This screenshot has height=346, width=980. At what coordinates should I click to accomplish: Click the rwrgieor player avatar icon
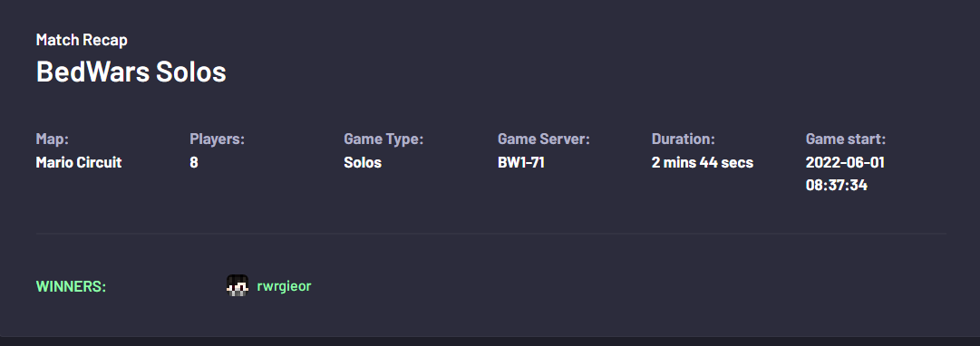click(238, 285)
